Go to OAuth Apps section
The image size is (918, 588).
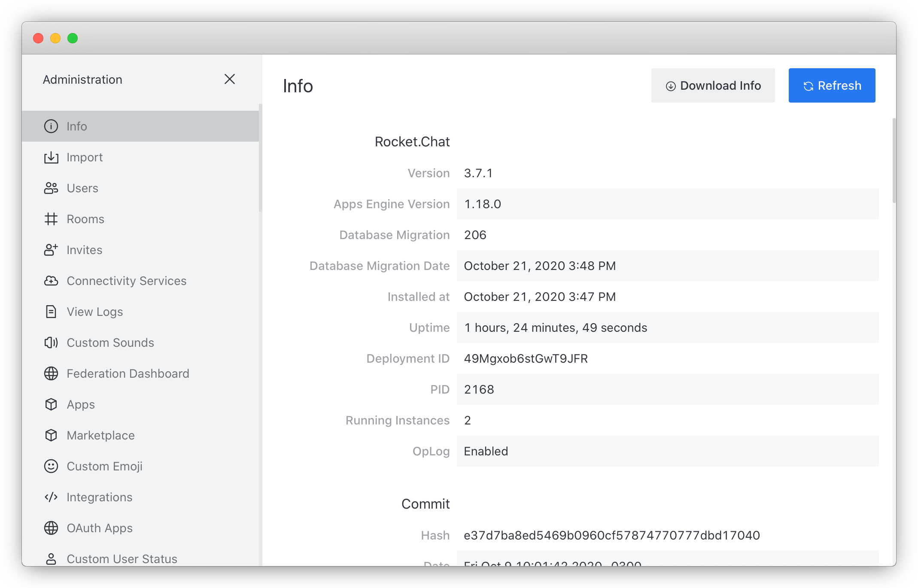coord(99,528)
